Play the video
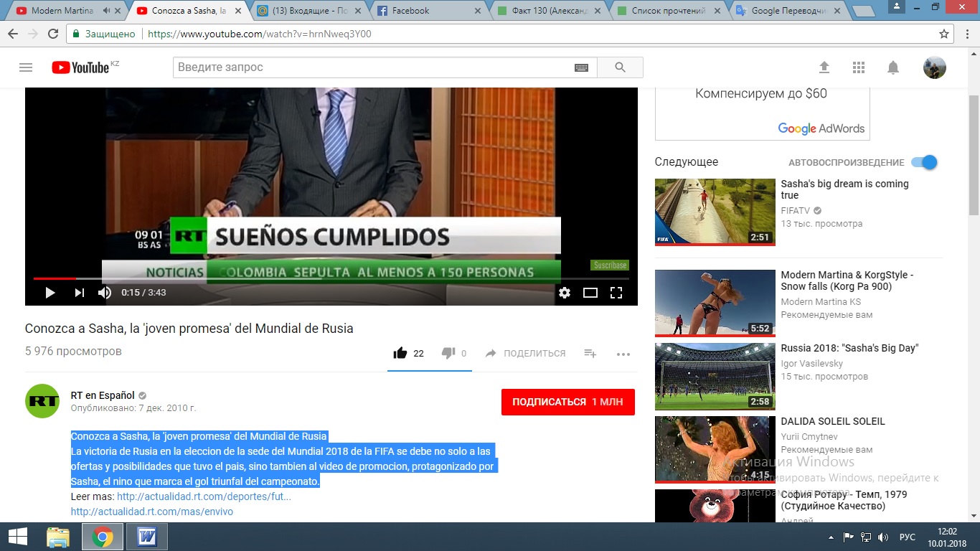980x551 pixels. 50,292
